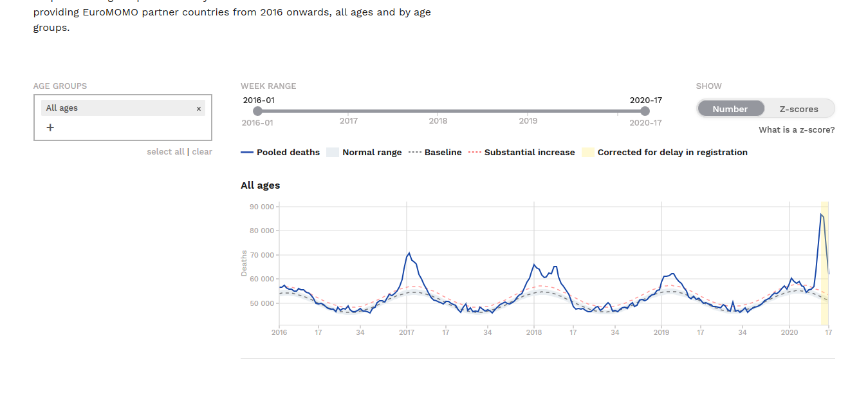This screenshot has height=407, width=868.
Task: Open the age groups selection box
Action: pyautogui.click(x=122, y=128)
